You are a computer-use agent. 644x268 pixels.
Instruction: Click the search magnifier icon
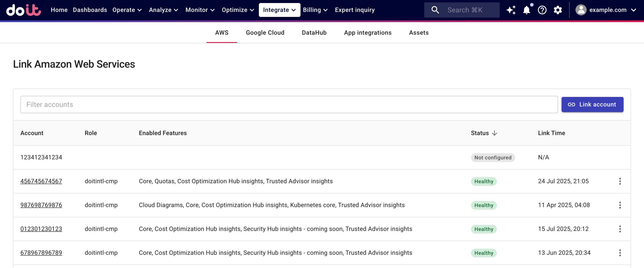click(x=435, y=10)
